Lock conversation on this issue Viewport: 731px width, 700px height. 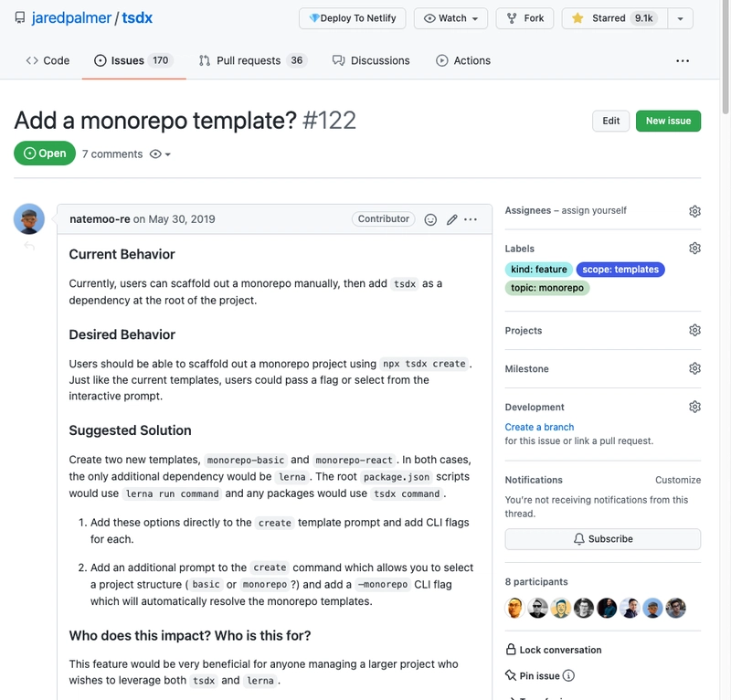[x=554, y=650]
